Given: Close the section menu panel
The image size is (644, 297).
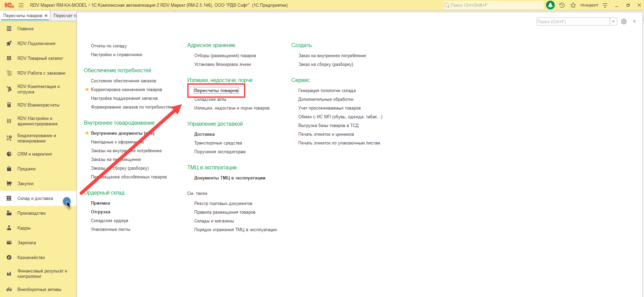Looking at the screenshot, I should (x=634, y=22).
